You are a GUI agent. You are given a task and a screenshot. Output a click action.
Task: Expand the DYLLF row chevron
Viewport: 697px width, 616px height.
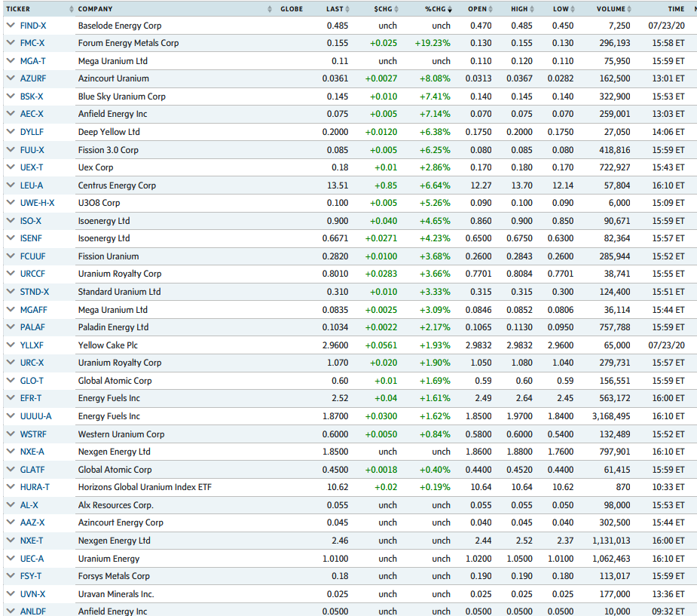[11, 132]
